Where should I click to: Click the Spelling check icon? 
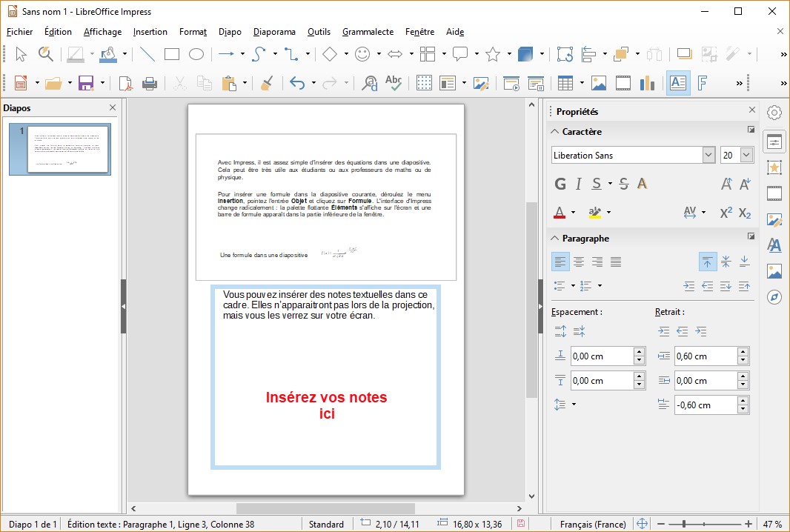[393, 83]
